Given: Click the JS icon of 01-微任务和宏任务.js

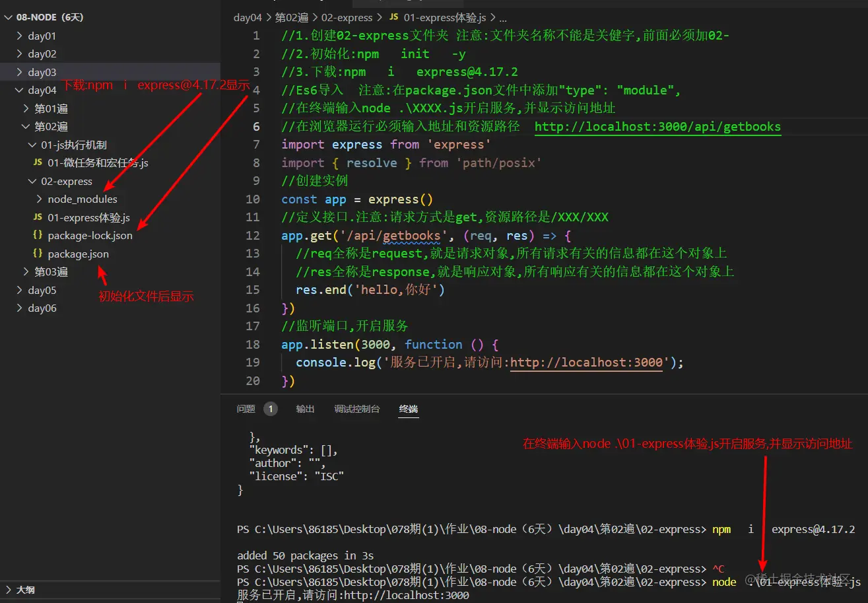Looking at the screenshot, I should (x=38, y=162).
